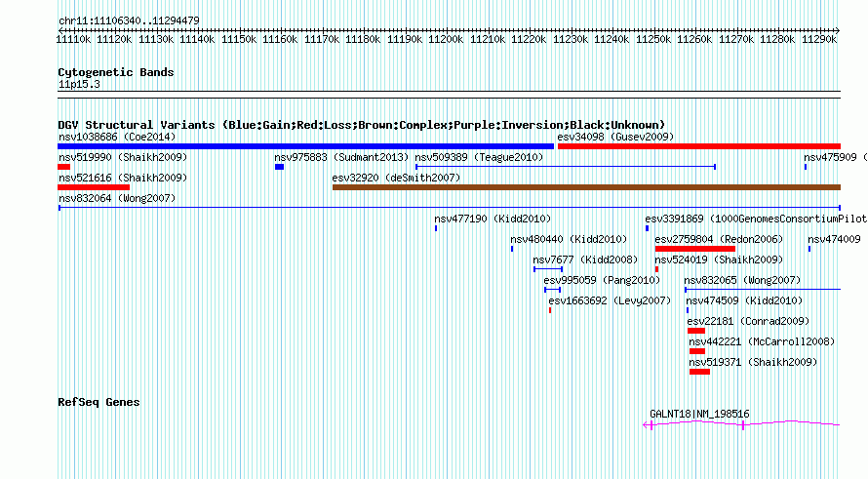
Task: Click the GALNT18 gene model line
Action: pyautogui.click(x=742, y=424)
